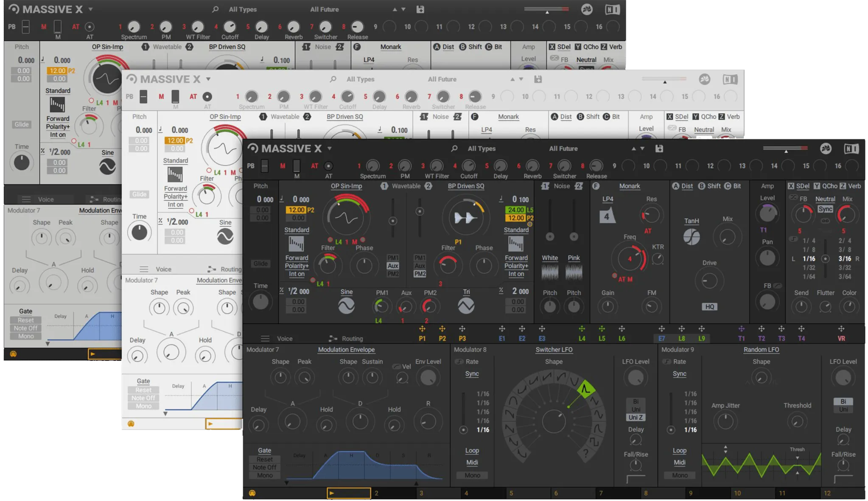The image size is (868, 501).
Task: Select the B Shift insert effect tab
Action: pyautogui.click(x=709, y=186)
